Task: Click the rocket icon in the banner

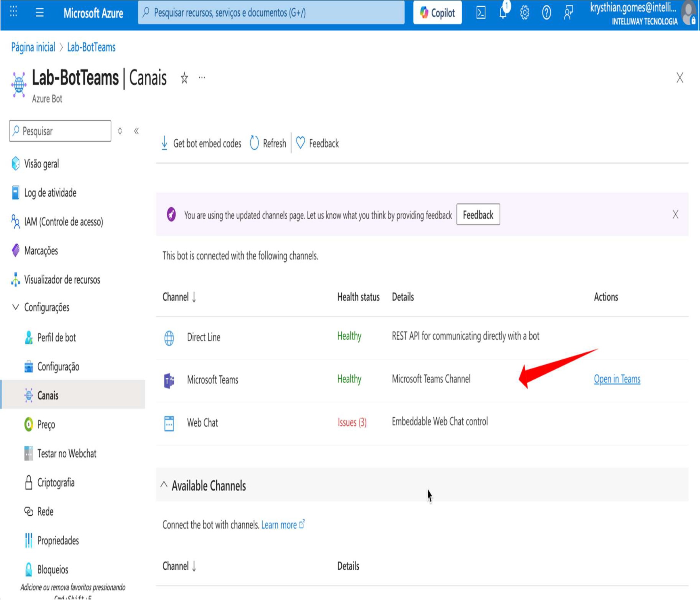Action: coord(171,214)
